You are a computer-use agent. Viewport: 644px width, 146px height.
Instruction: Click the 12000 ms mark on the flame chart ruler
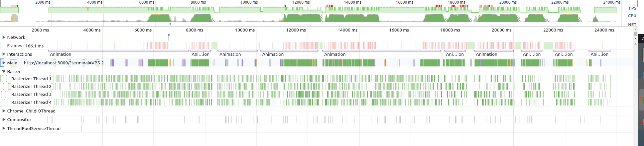click(x=296, y=30)
